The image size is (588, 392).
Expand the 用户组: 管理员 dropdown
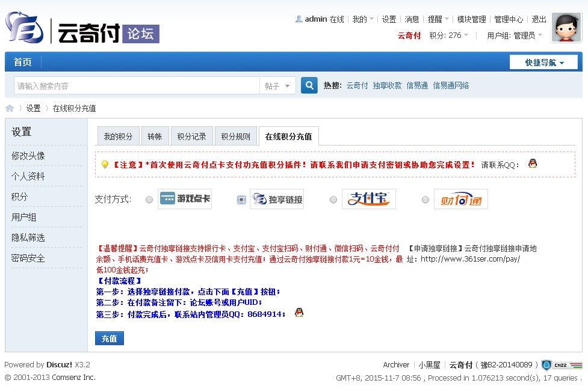515,35
